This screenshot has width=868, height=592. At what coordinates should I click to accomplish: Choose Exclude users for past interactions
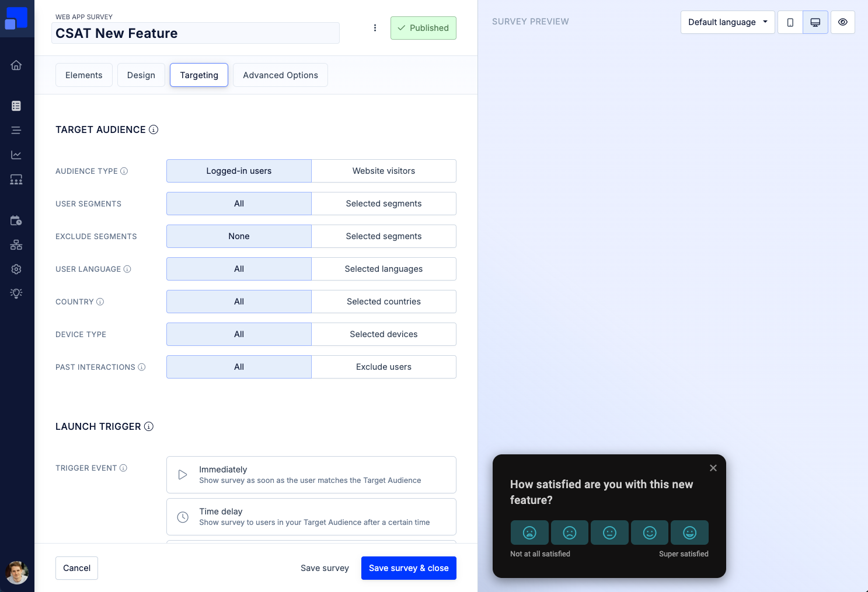pos(384,367)
